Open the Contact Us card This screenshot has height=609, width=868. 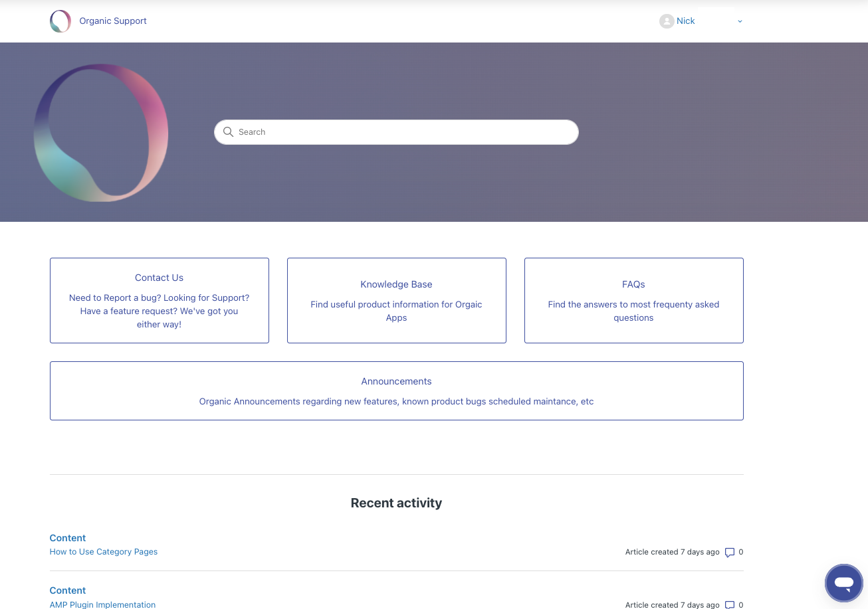pyautogui.click(x=160, y=300)
